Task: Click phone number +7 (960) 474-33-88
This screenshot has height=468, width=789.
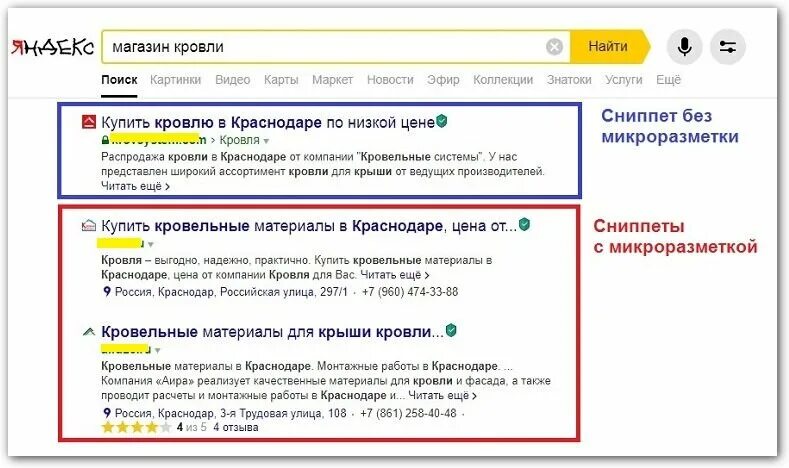Action: click(x=410, y=292)
